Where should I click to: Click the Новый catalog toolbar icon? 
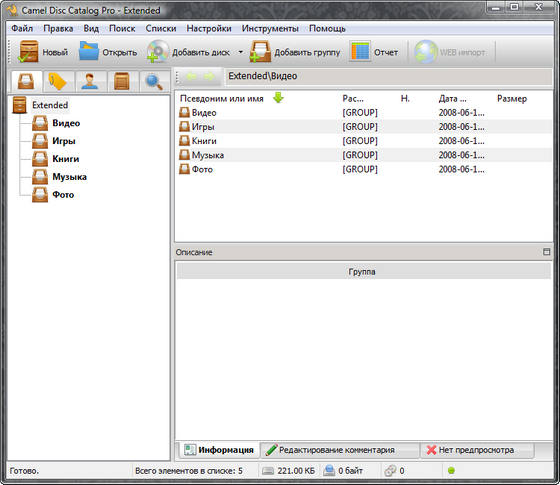click(28, 52)
